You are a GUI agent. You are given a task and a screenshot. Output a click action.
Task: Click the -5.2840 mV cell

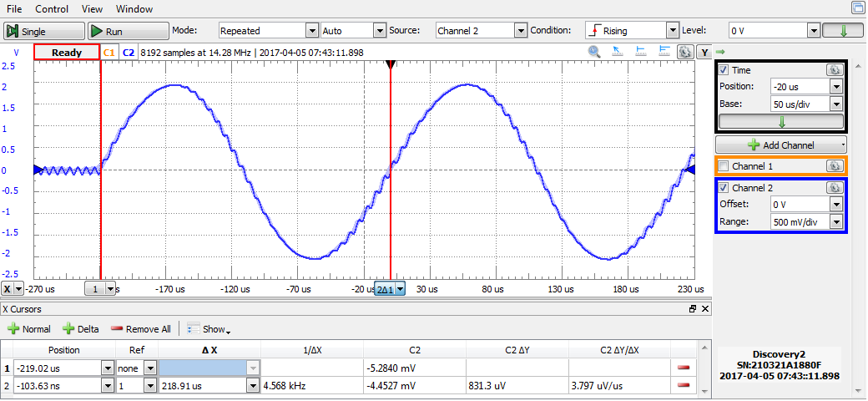click(415, 368)
